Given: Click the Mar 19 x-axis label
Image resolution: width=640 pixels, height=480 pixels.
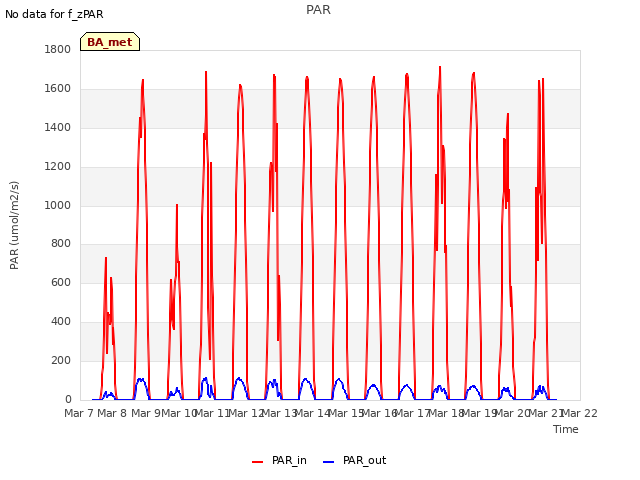Looking at the screenshot, I should 479,413.
